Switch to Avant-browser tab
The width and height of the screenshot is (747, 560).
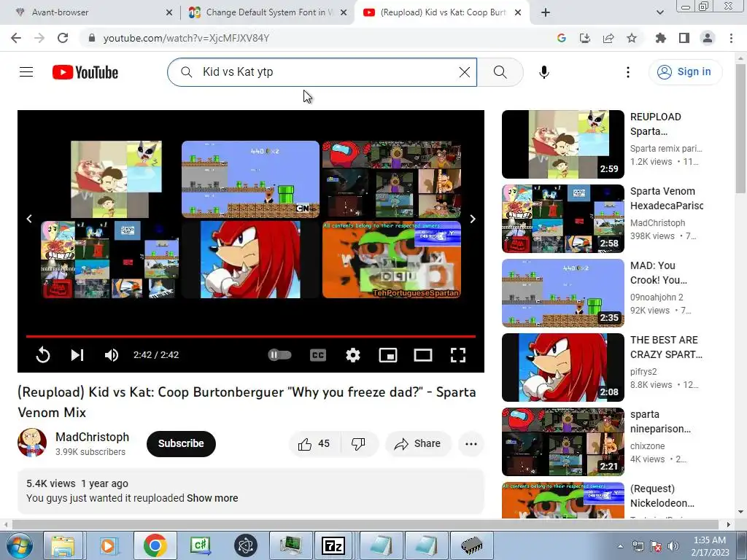(90, 12)
